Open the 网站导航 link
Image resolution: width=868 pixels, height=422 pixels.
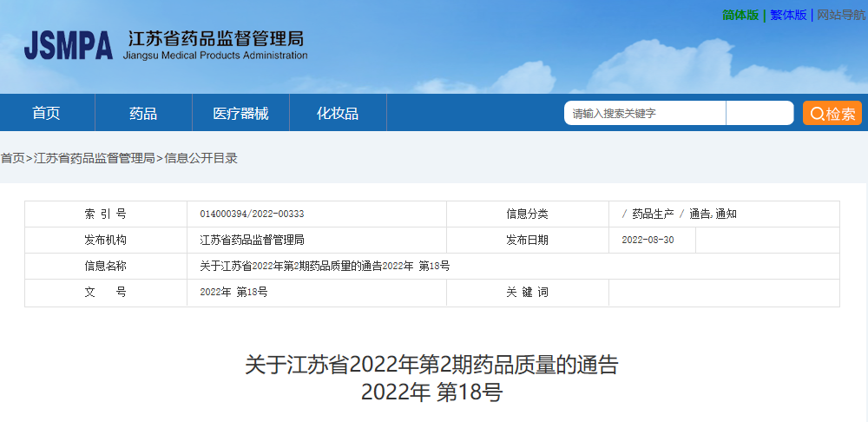[841, 15]
